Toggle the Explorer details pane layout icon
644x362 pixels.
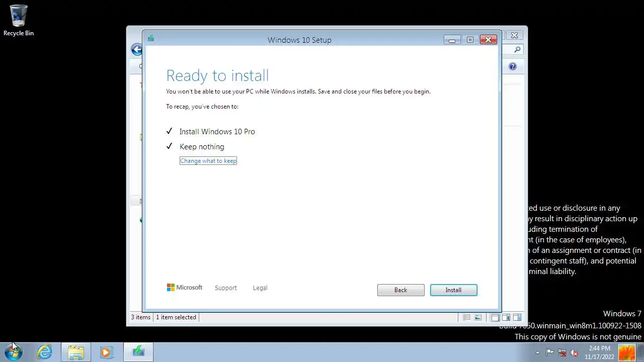(x=506, y=318)
